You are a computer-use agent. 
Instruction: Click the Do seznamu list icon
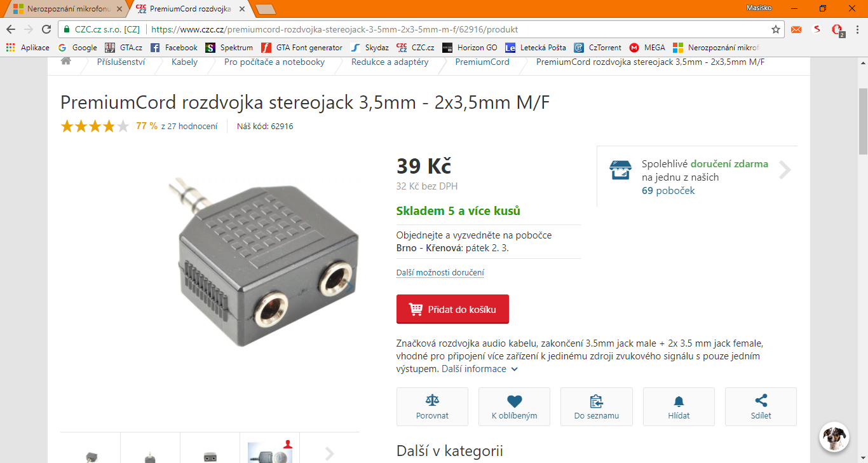(x=596, y=401)
